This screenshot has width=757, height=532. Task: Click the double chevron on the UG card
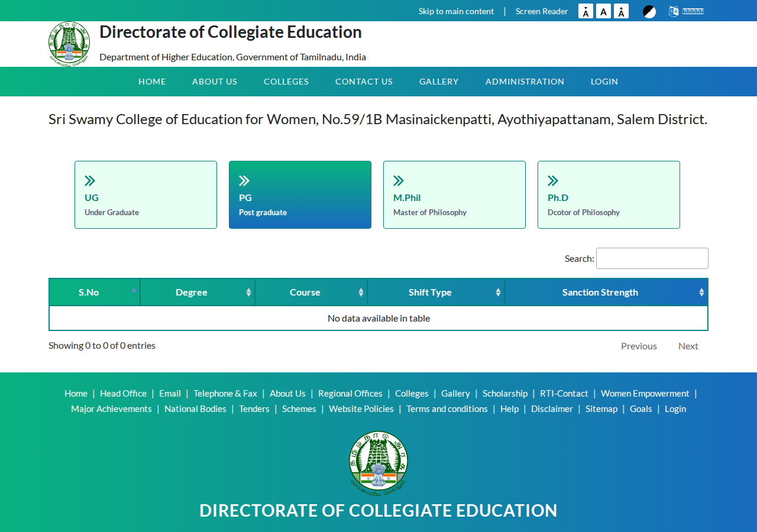[x=90, y=181]
